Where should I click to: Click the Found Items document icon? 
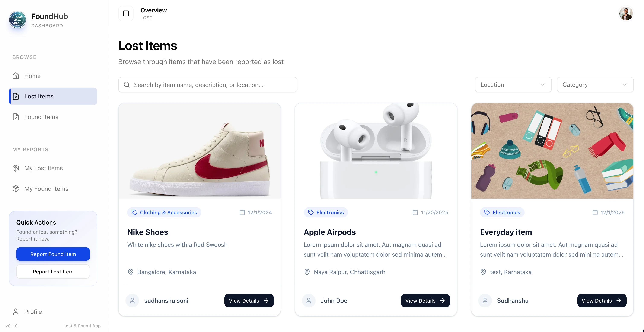click(x=16, y=117)
